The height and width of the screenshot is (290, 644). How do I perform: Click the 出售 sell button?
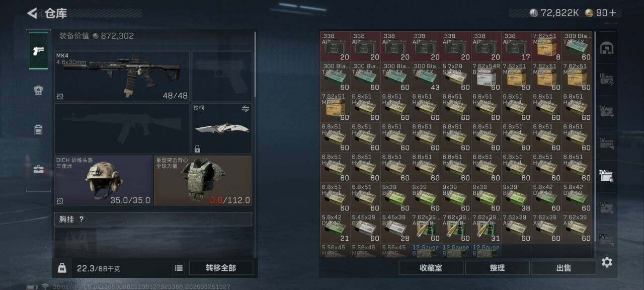tap(563, 268)
